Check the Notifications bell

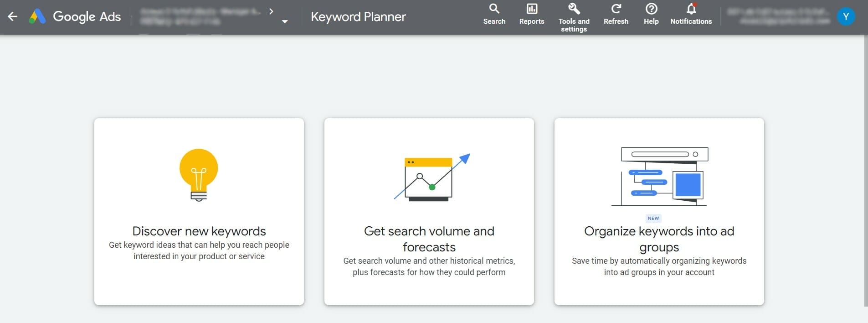click(690, 14)
